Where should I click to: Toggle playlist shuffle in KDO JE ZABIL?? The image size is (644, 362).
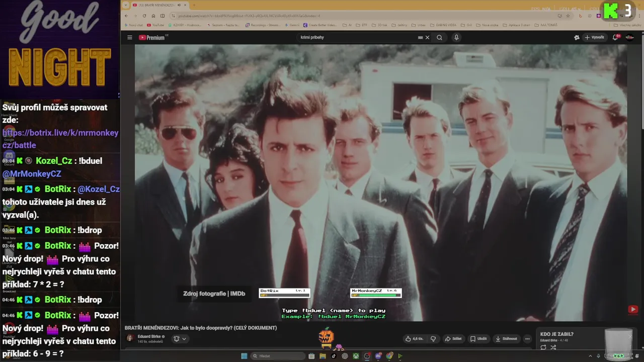click(x=553, y=347)
